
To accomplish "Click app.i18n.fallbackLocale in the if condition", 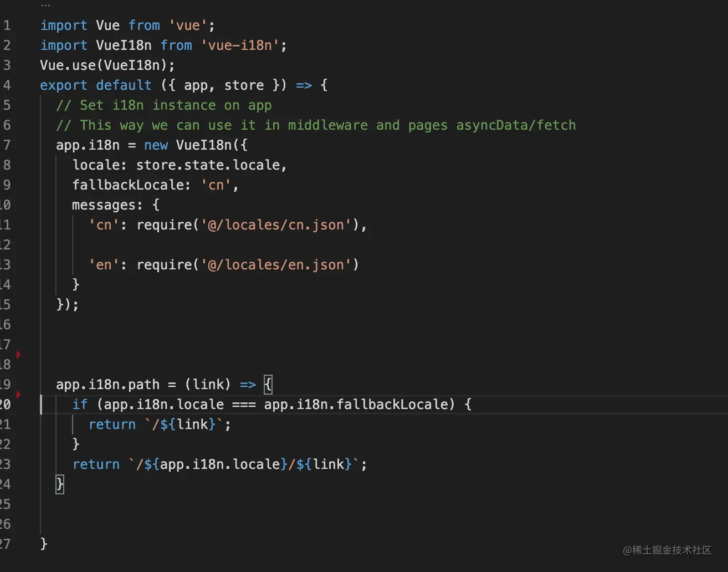I will (x=355, y=405).
